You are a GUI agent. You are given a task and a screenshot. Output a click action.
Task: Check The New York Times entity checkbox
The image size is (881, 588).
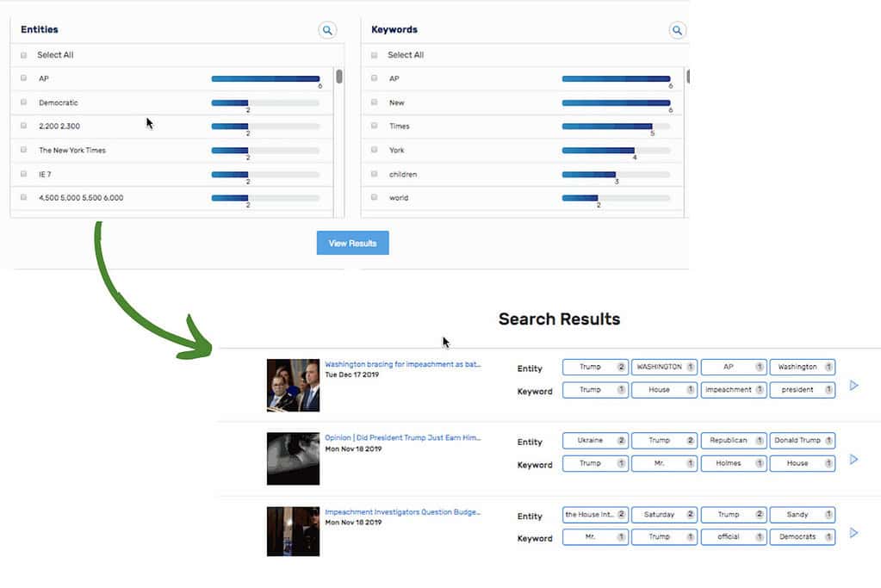tap(22, 150)
